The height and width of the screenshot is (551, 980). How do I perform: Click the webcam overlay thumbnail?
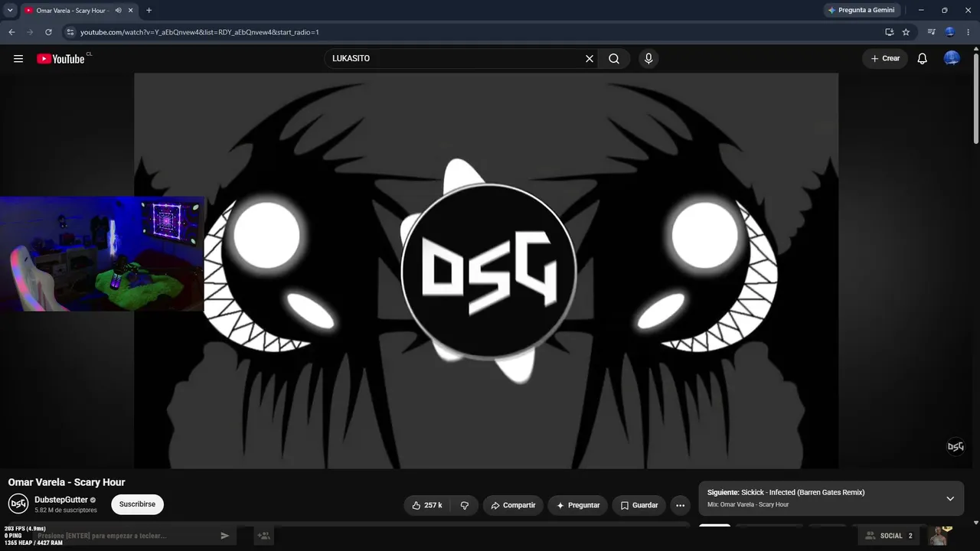[x=102, y=254]
